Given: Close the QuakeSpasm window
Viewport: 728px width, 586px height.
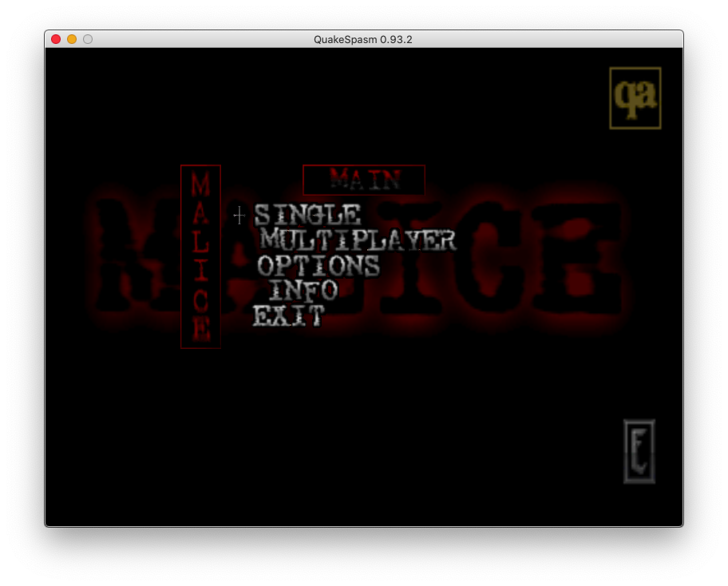Looking at the screenshot, I should coord(56,39).
